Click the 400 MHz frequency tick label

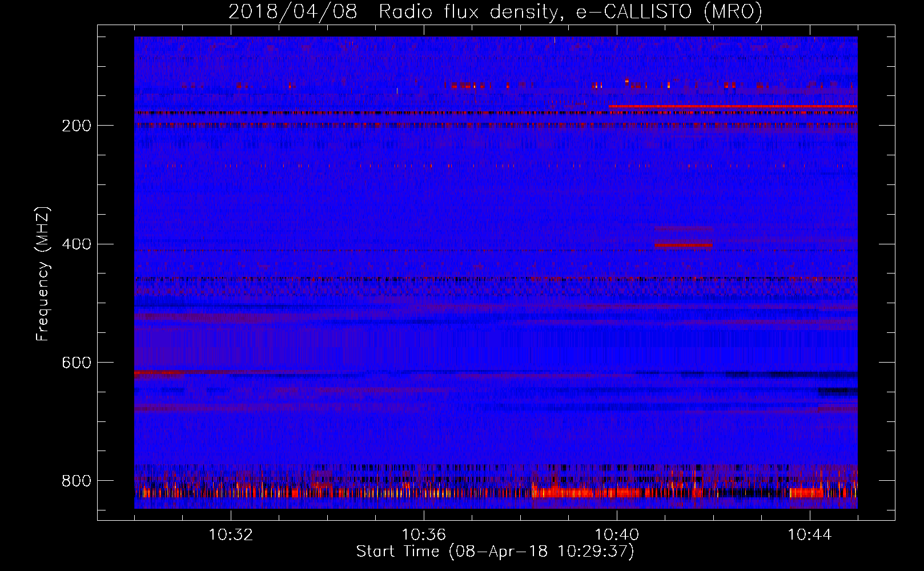pos(77,244)
